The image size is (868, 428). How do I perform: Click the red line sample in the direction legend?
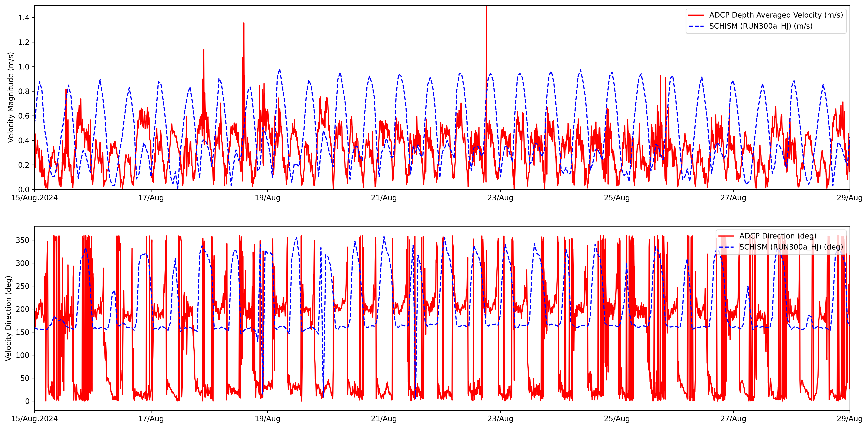click(727, 236)
